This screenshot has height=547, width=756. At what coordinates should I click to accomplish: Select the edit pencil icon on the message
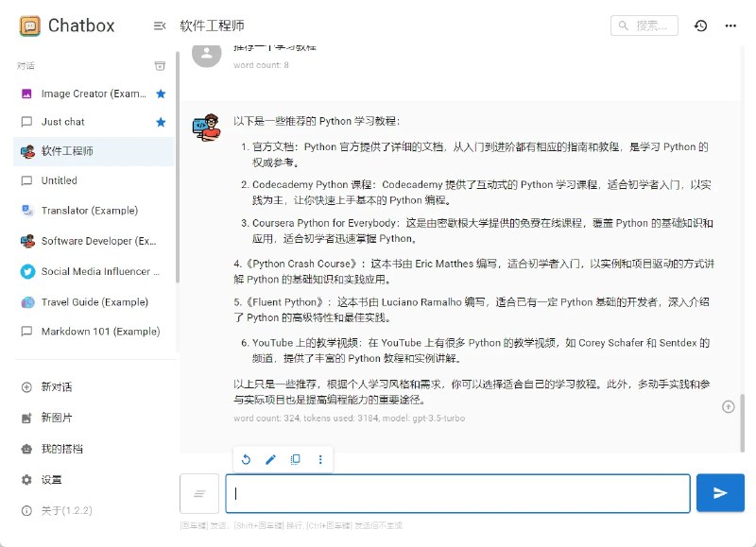point(270,460)
